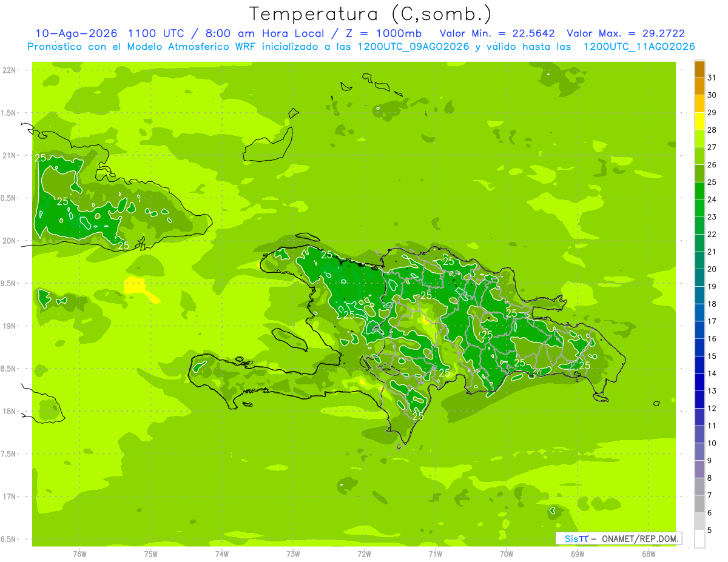This screenshot has height=562, width=728.
Task: Click the '17N' latitude axis label
Action: pos(8,497)
